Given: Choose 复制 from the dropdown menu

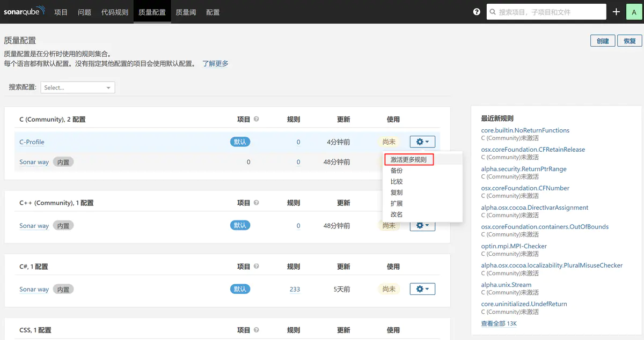Looking at the screenshot, I should coord(397,193).
